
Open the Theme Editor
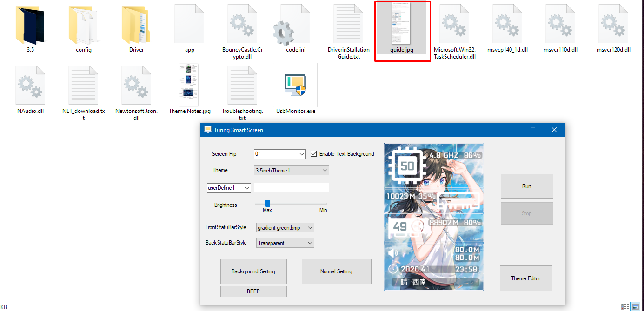pos(526,278)
